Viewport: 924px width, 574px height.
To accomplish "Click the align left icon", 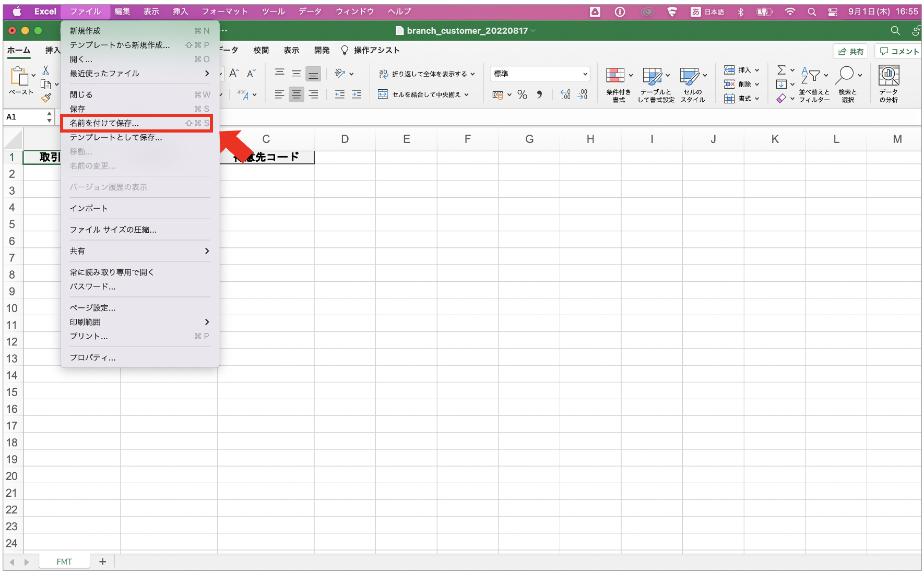I will 280,94.
